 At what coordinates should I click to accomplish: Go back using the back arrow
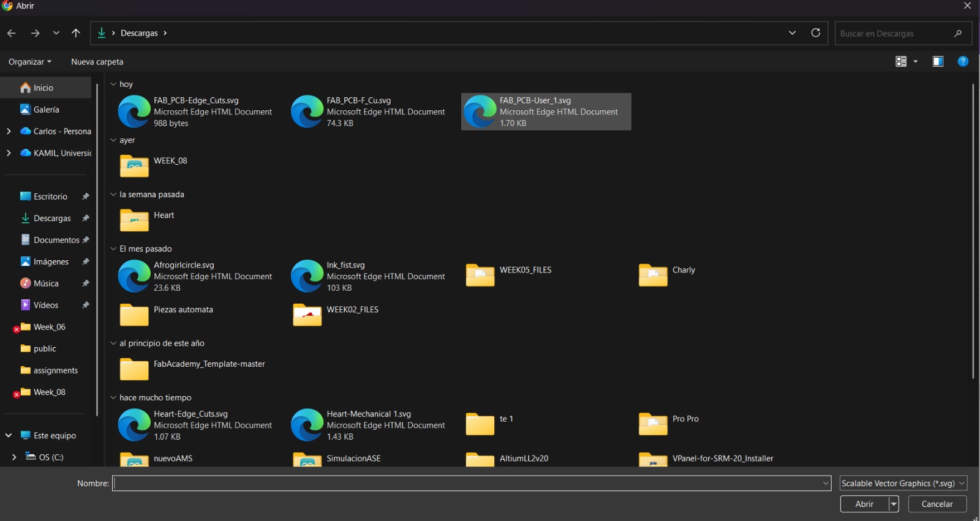(x=11, y=33)
